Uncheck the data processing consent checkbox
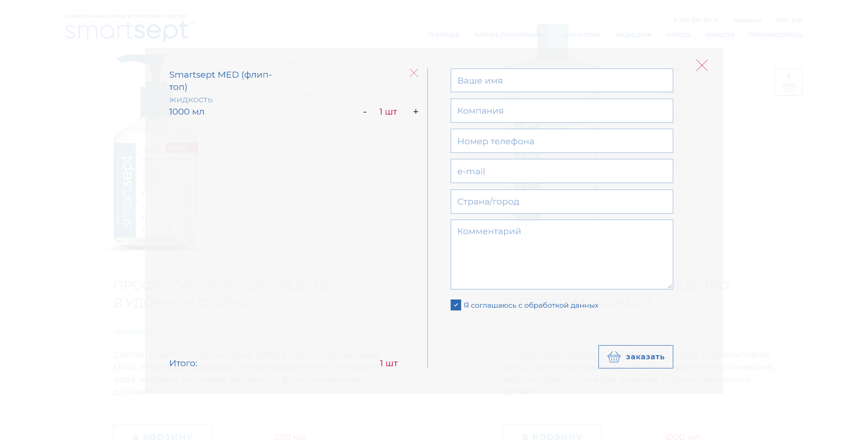 click(x=456, y=305)
